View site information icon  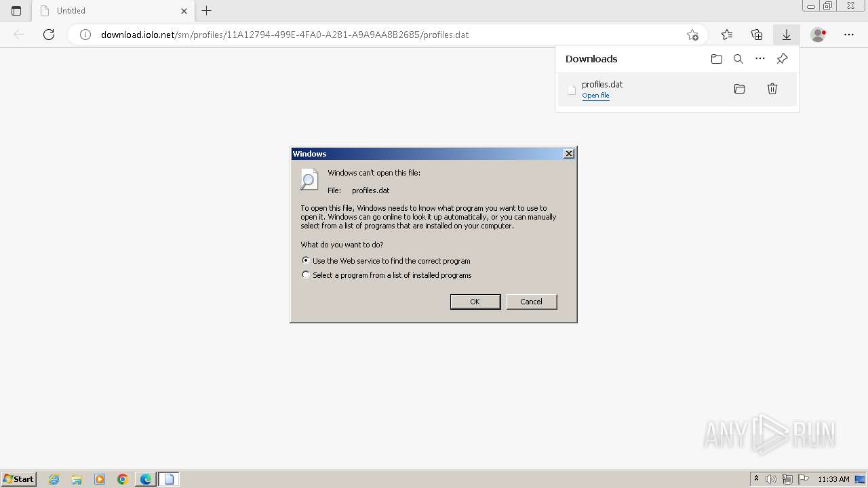click(x=85, y=35)
